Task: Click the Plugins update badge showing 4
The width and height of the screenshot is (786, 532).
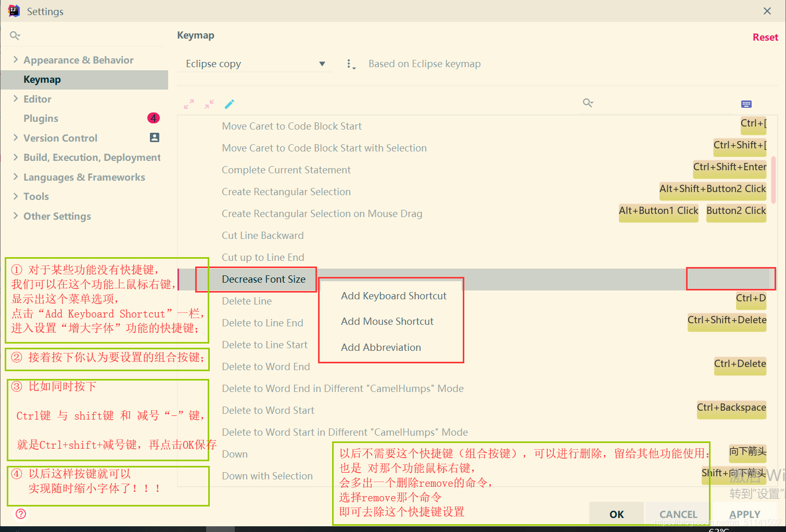Action: click(x=154, y=118)
